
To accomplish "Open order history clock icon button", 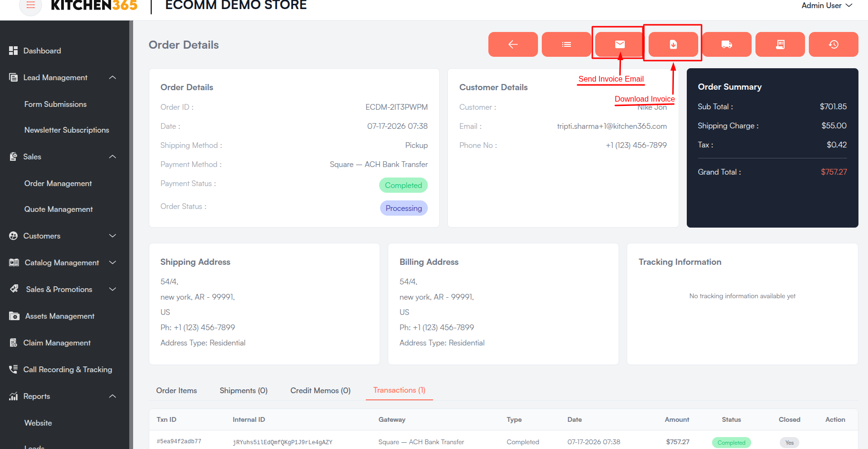I will (x=833, y=44).
